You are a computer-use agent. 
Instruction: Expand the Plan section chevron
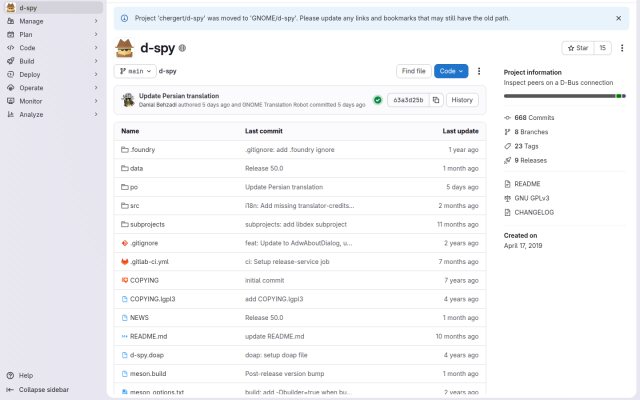pos(96,35)
